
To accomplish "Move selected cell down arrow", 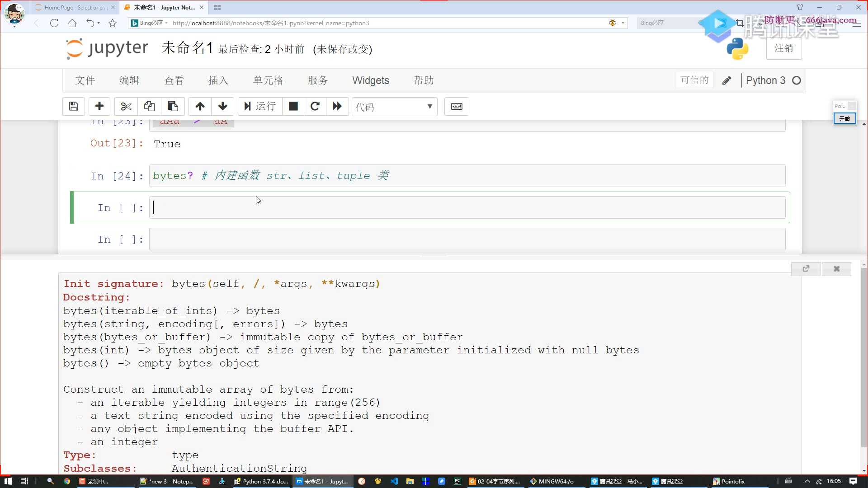I will point(222,106).
